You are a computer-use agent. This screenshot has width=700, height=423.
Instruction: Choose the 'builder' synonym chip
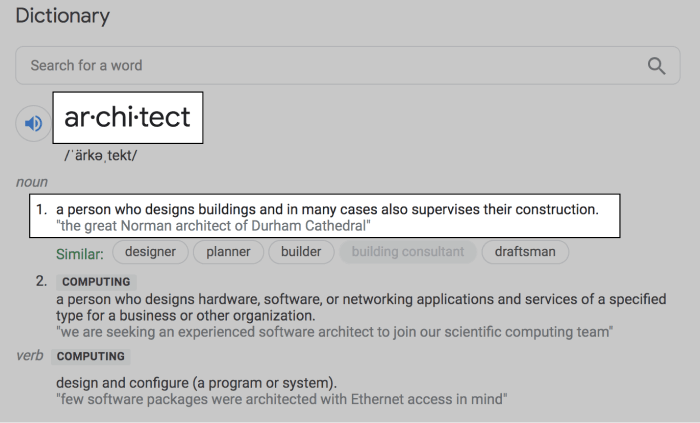(301, 252)
